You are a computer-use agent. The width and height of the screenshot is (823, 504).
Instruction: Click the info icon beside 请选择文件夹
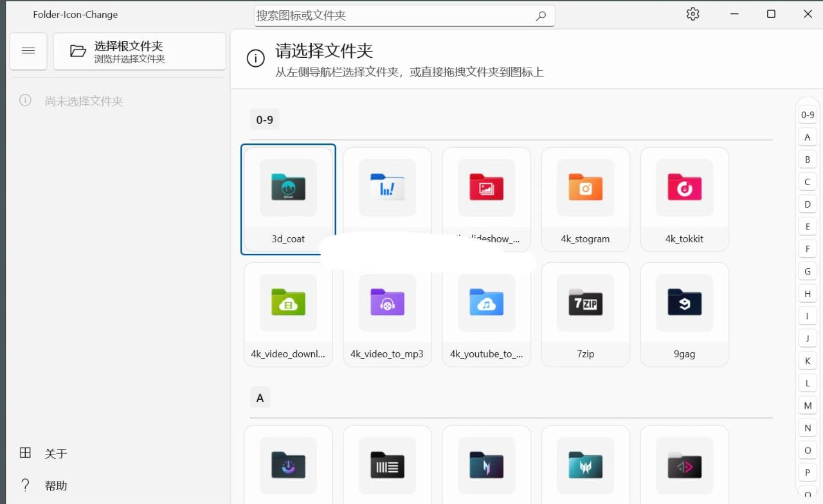point(255,58)
